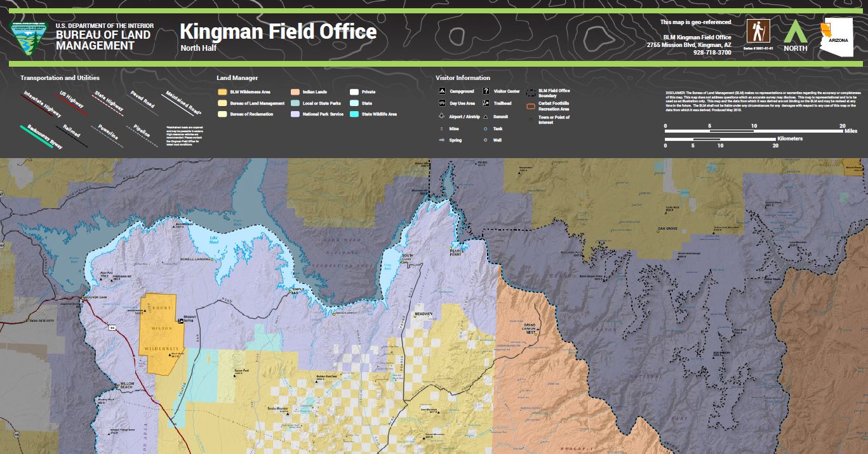
Task: Select the Land Manager legend heading
Action: tap(237, 77)
